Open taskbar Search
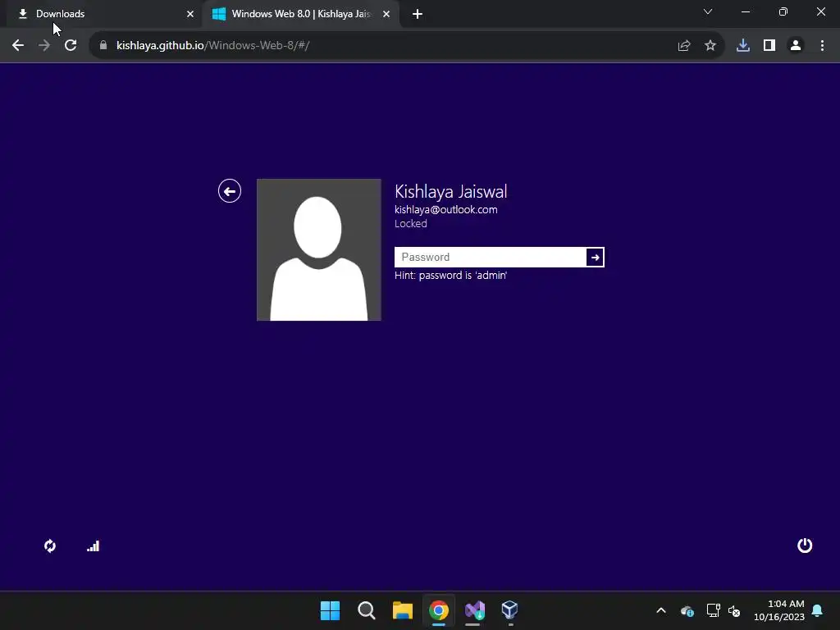Viewport: 840px width, 630px height. [367, 610]
